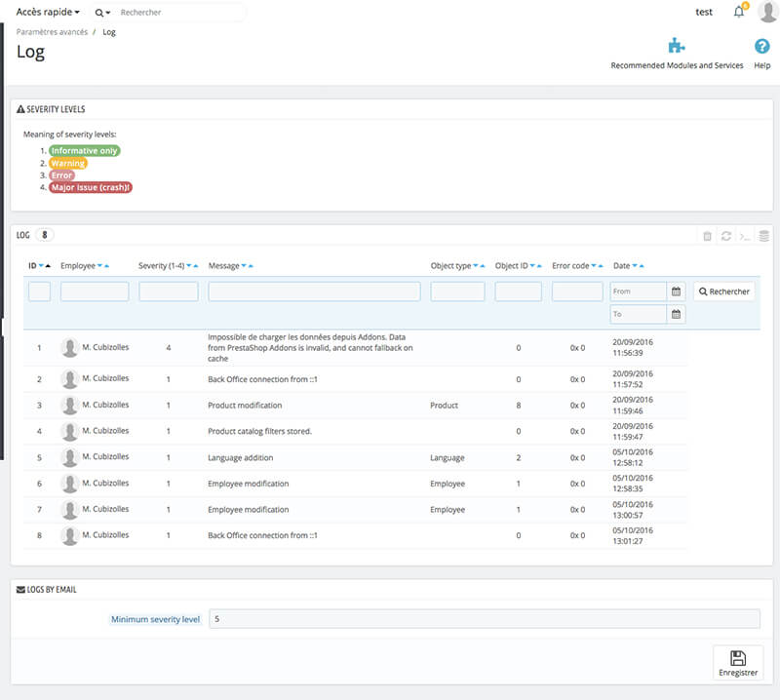Show the SQL query icon

pyautogui.click(x=745, y=236)
